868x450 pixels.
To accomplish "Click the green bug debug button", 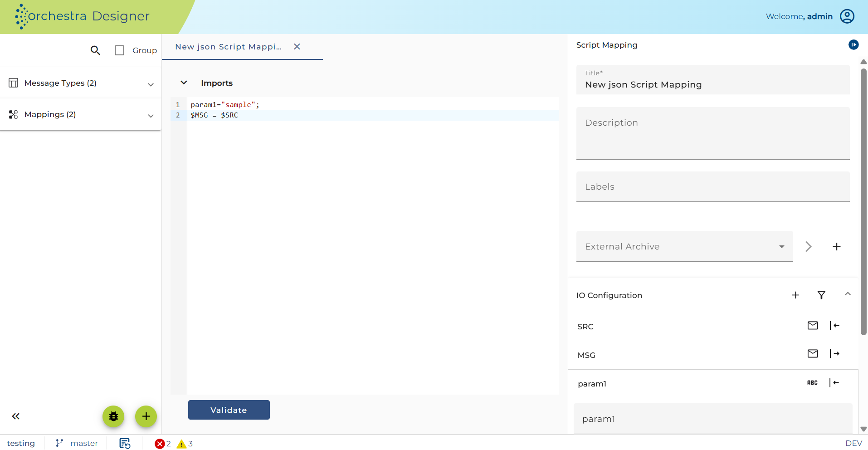I will [x=113, y=416].
